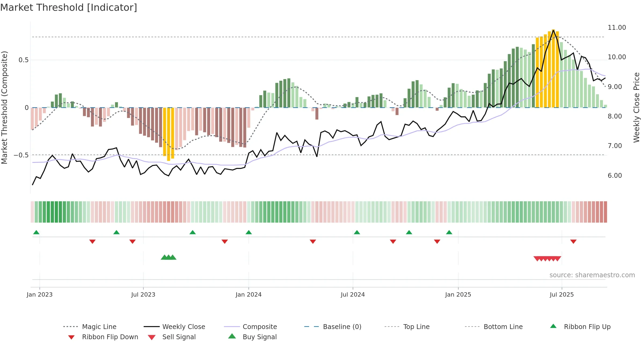The height and width of the screenshot is (362, 644).
Task: Click the sell signal cluster before Jul 2025
Action: [547, 259]
